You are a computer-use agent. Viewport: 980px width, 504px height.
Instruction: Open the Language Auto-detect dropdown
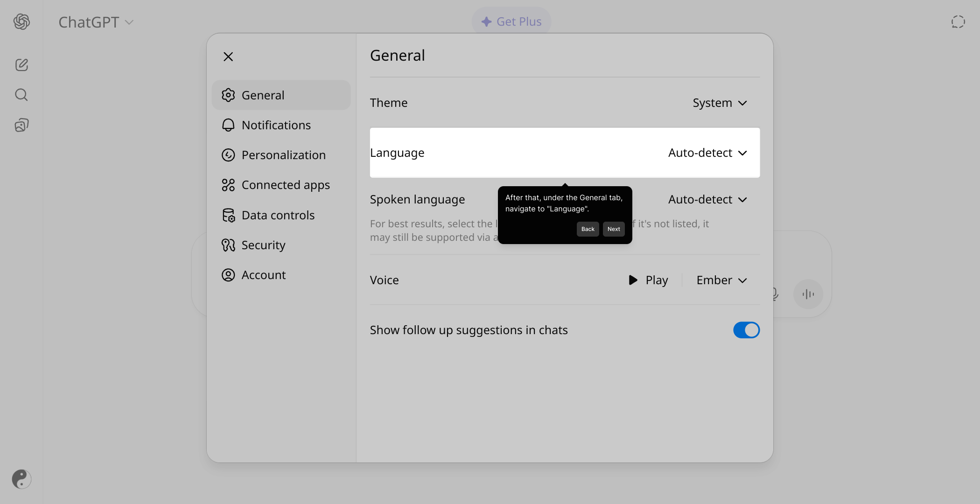pyautogui.click(x=708, y=153)
